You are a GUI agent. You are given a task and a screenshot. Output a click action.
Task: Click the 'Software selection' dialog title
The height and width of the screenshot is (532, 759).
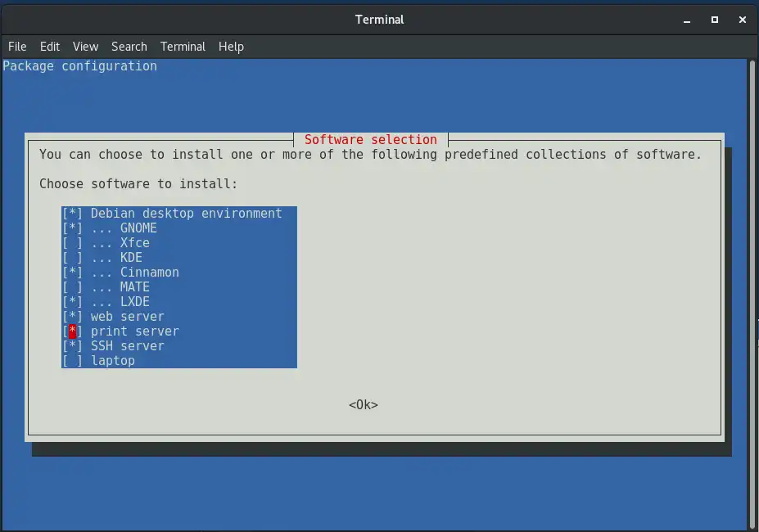click(x=371, y=139)
